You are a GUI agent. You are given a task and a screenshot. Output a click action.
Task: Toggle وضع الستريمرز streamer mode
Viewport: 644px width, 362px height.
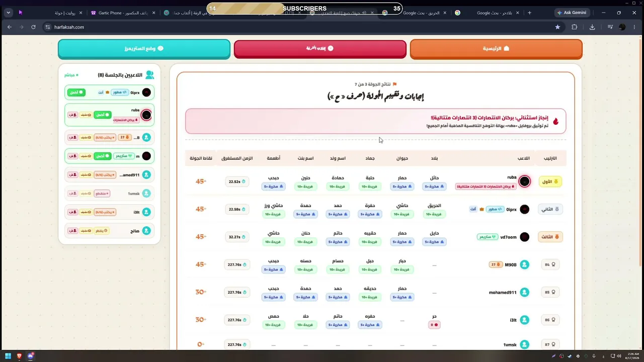pos(144,49)
